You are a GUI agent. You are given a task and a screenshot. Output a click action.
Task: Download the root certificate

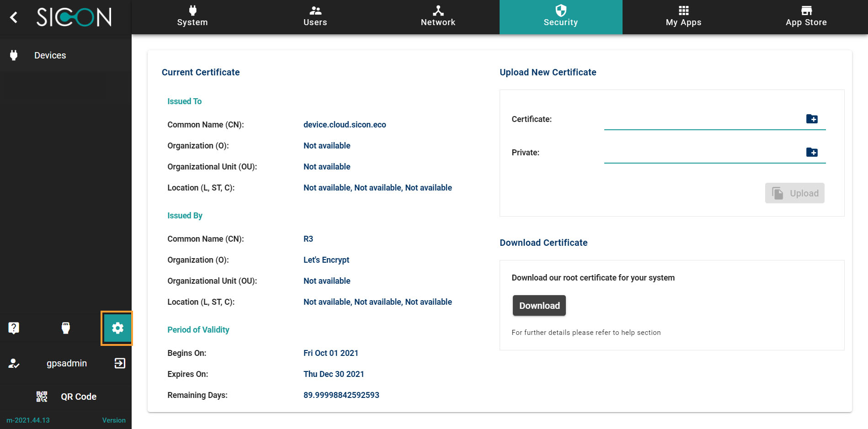(x=539, y=306)
